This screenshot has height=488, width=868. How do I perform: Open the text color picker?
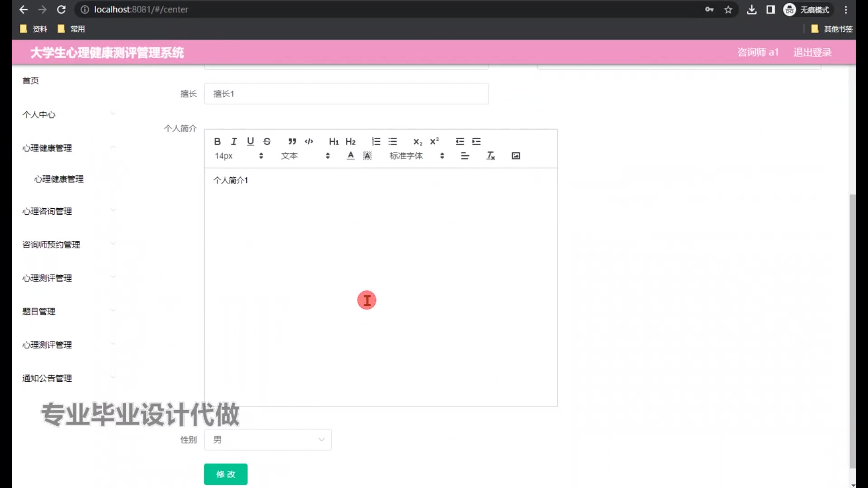[350, 156]
